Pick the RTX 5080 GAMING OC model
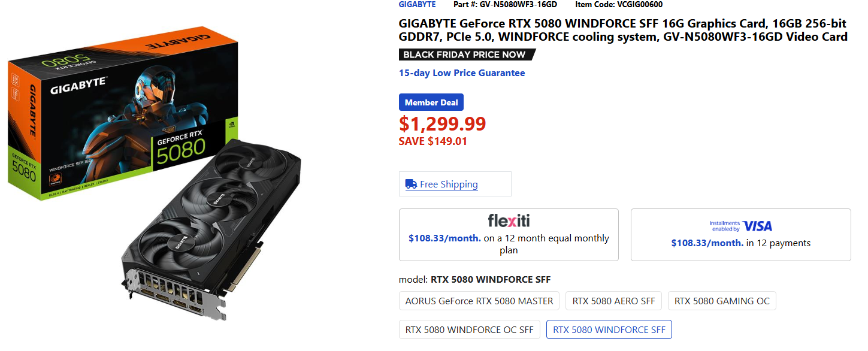868x351 pixels. click(x=722, y=301)
